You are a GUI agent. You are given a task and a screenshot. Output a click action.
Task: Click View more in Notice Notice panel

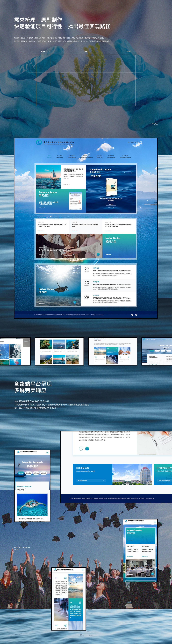pos(108,254)
